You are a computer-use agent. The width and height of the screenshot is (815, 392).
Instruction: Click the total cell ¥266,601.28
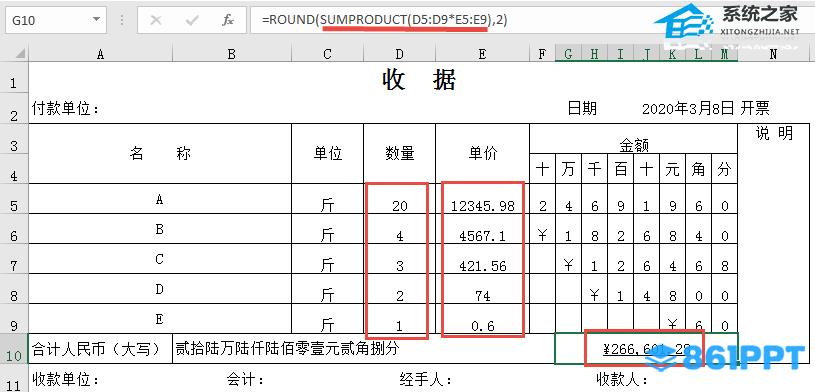tap(646, 349)
